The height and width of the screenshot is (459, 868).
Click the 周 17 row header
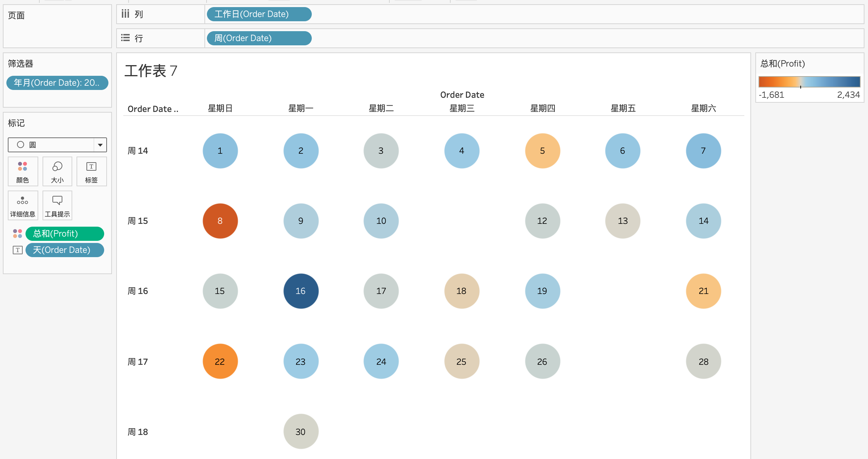point(138,362)
